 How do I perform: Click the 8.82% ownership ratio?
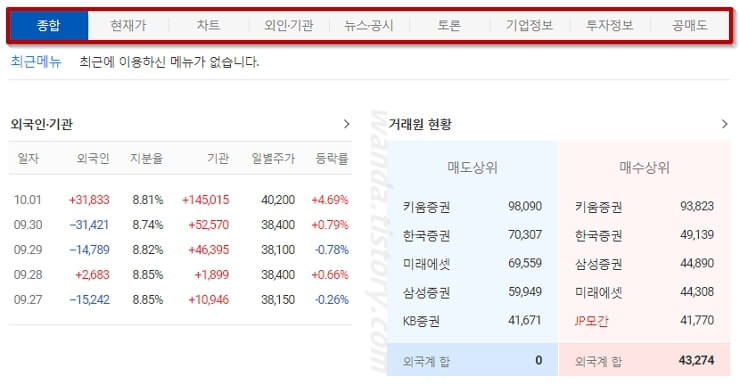148,250
